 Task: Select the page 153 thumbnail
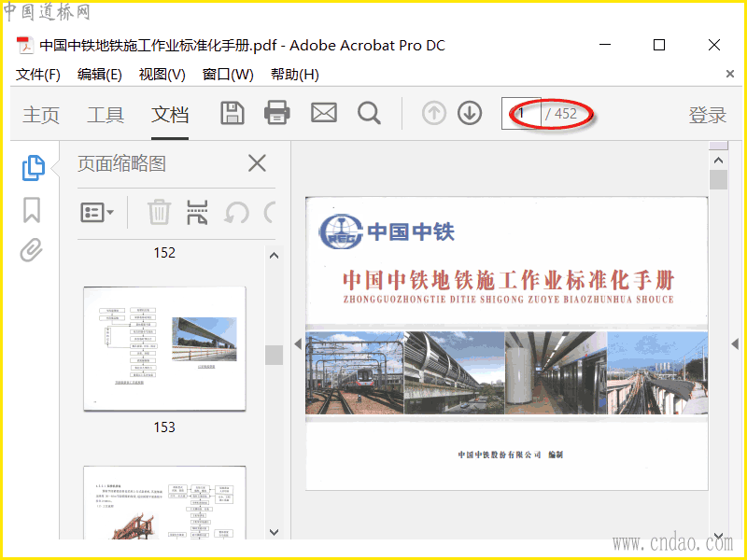point(165,348)
